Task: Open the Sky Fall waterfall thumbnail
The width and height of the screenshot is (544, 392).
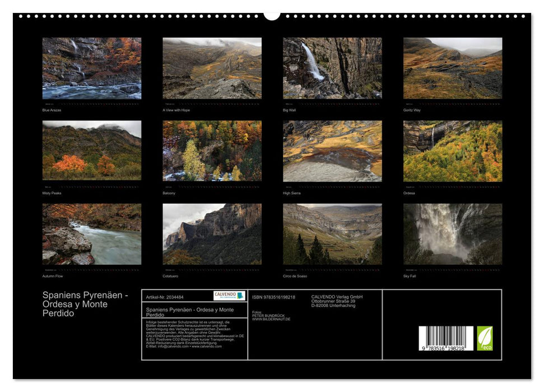Action: tap(453, 236)
